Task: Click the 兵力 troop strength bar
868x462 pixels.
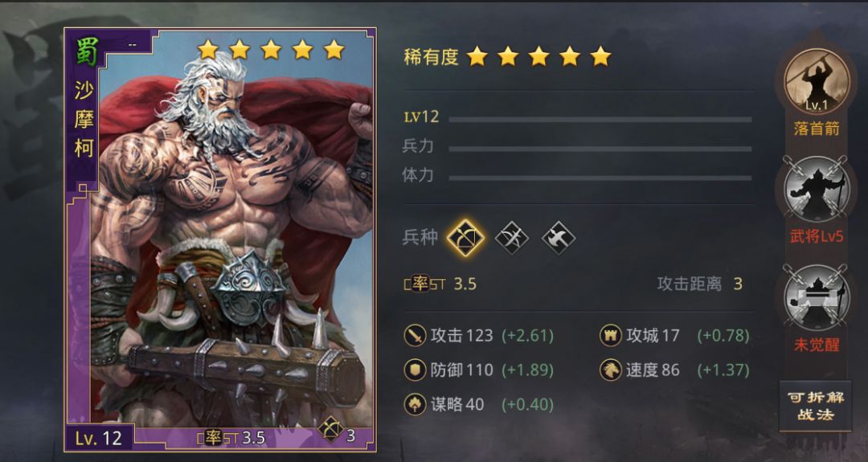Action: [600, 149]
